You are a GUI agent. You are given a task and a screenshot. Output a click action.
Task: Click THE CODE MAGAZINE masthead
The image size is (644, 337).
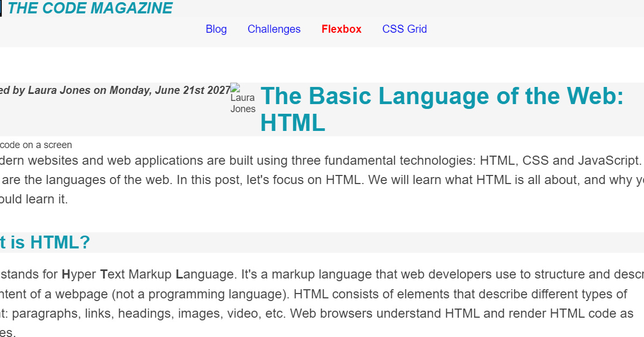(x=91, y=8)
